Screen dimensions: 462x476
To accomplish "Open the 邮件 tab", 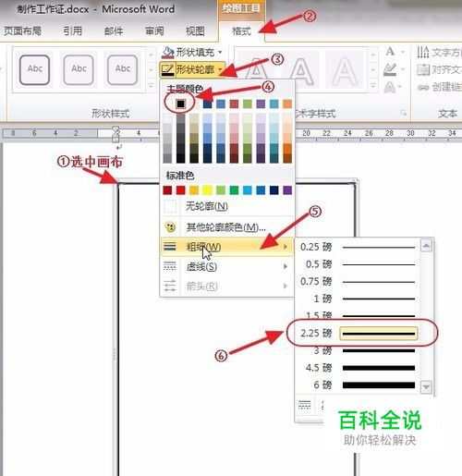I will [x=114, y=31].
